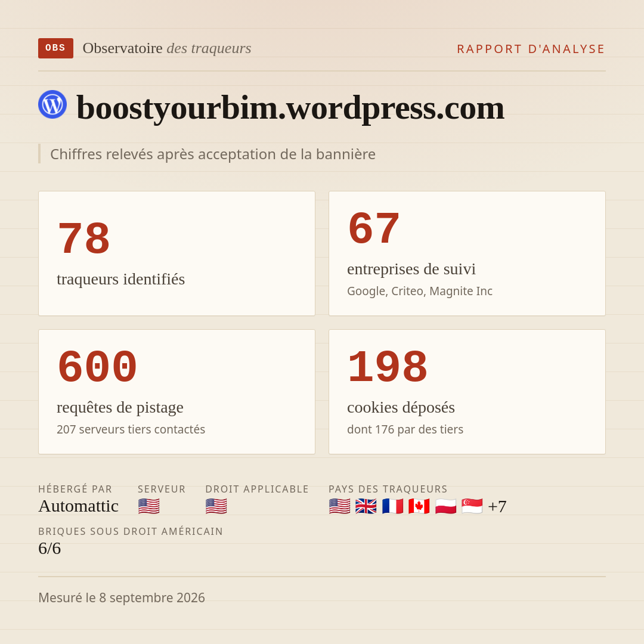This screenshot has width=644, height=644.
Task: Click the United Kingdom flag
Action: (x=366, y=506)
